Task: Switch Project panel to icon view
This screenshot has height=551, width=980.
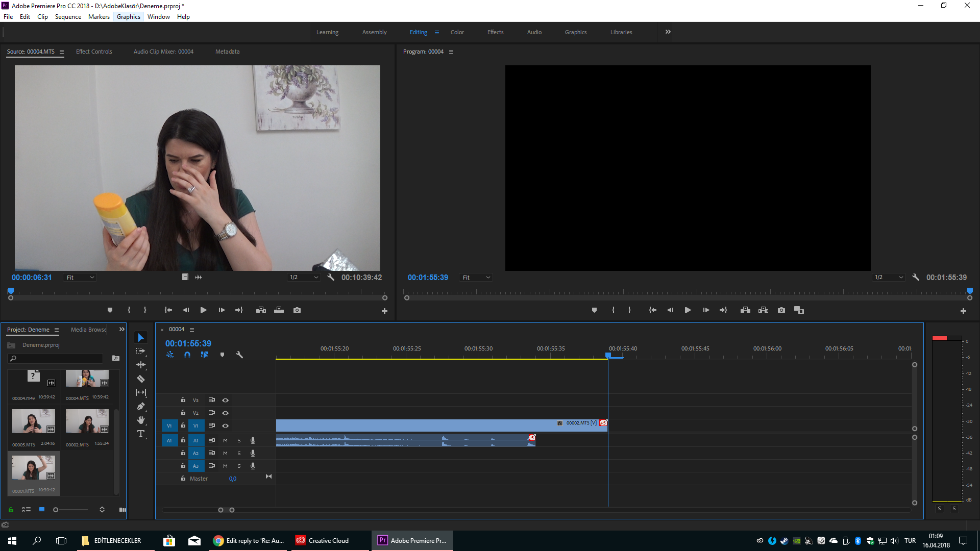Action: coord(42,510)
